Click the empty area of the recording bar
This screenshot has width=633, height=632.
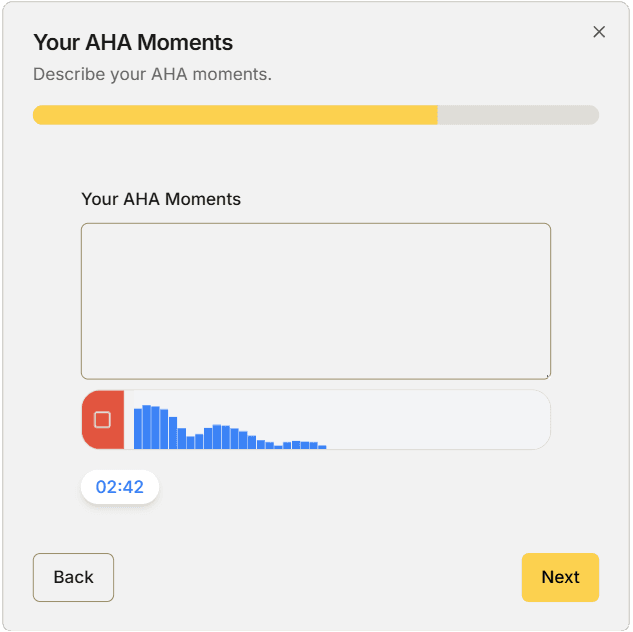point(440,420)
